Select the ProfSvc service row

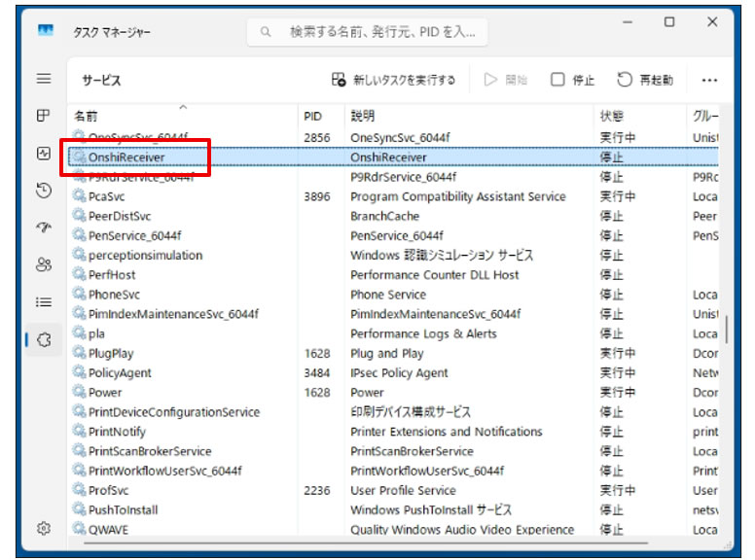point(393,490)
